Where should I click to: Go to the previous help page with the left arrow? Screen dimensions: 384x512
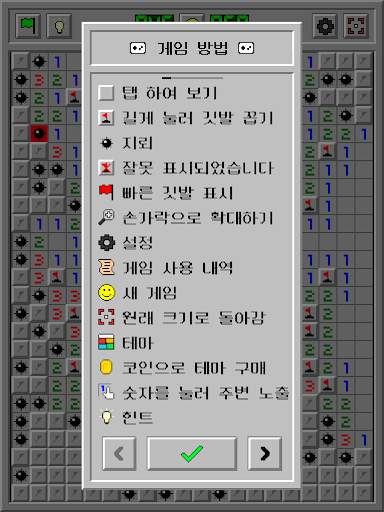point(119,454)
